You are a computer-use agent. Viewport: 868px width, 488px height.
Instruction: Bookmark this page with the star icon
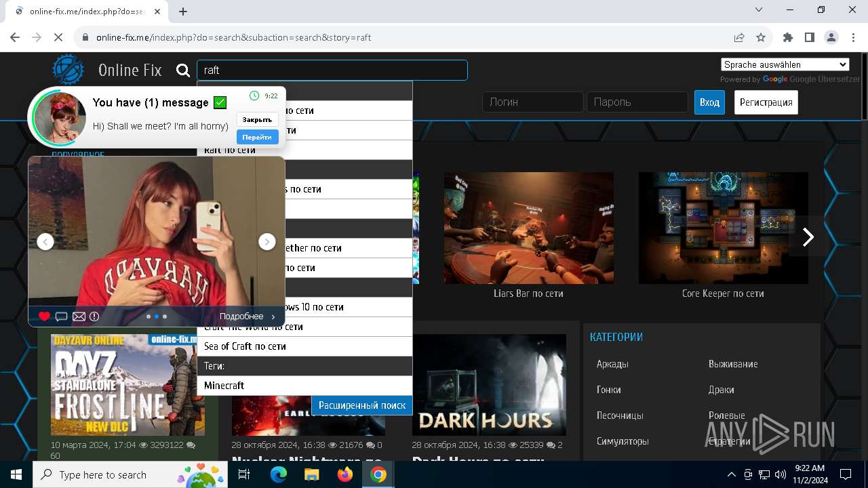(x=761, y=37)
